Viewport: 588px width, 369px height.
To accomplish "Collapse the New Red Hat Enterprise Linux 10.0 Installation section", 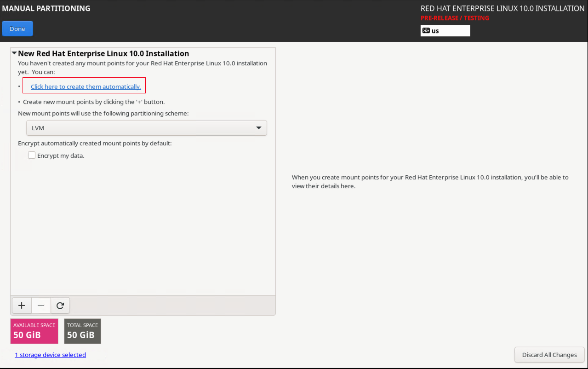I will point(14,54).
